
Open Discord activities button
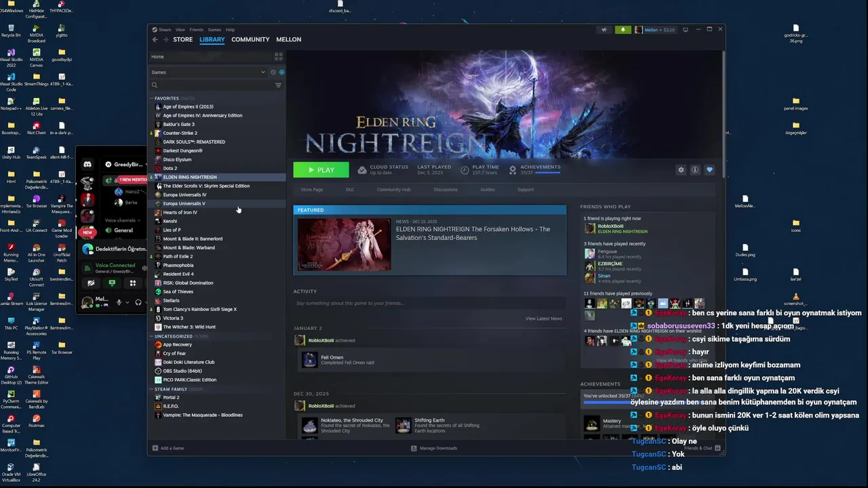tap(133, 283)
